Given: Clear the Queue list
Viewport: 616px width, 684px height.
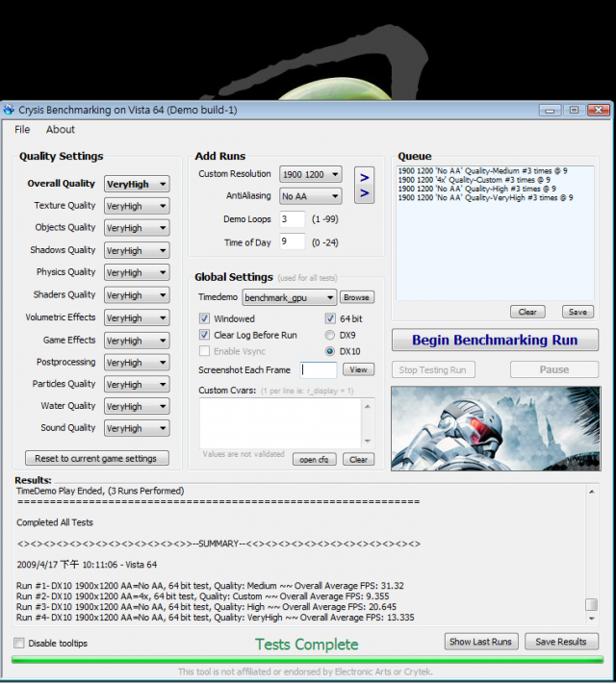Looking at the screenshot, I should [527, 312].
